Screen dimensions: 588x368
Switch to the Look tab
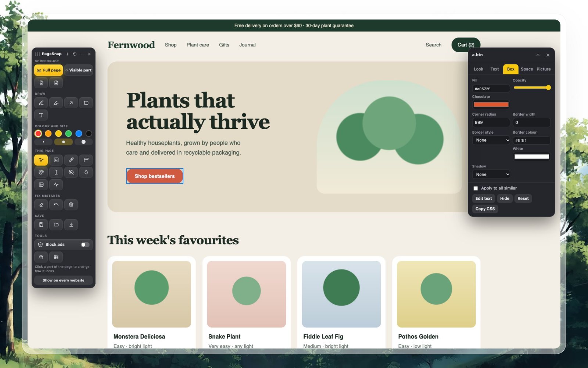pyautogui.click(x=478, y=69)
